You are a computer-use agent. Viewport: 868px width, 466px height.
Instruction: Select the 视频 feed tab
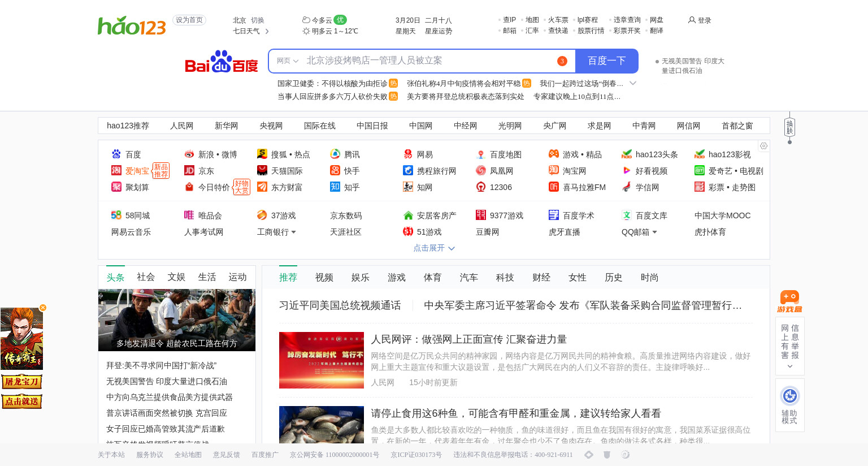324,277
